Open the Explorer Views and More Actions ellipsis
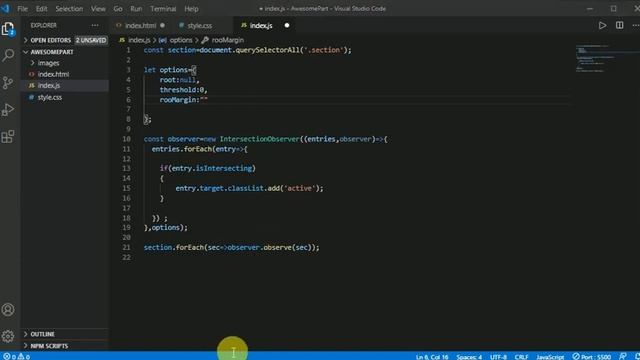This screenshot has width=640, height=360. 95,25
